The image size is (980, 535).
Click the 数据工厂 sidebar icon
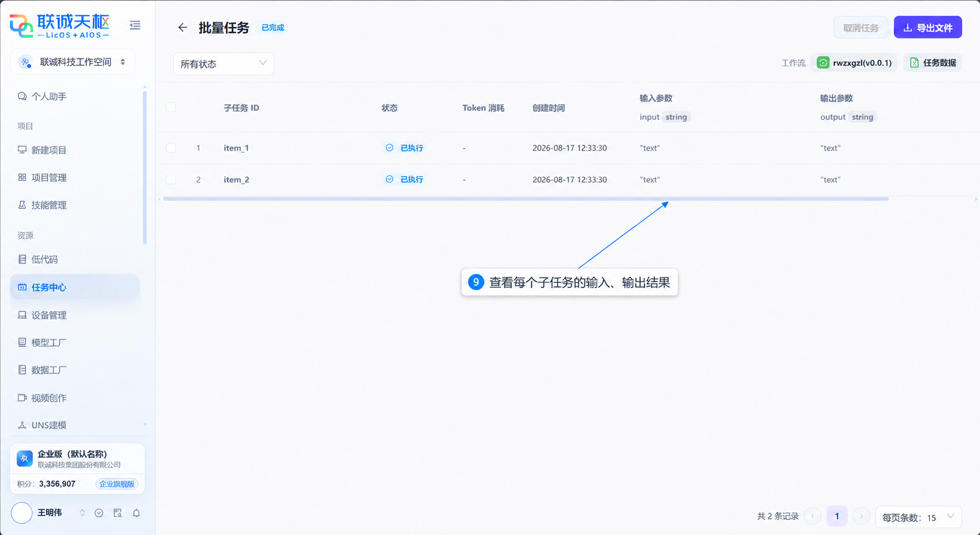click(22, 370)
